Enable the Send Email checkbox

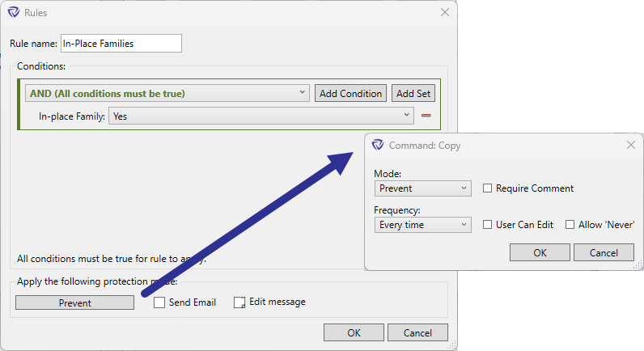(x=159, y=302)
